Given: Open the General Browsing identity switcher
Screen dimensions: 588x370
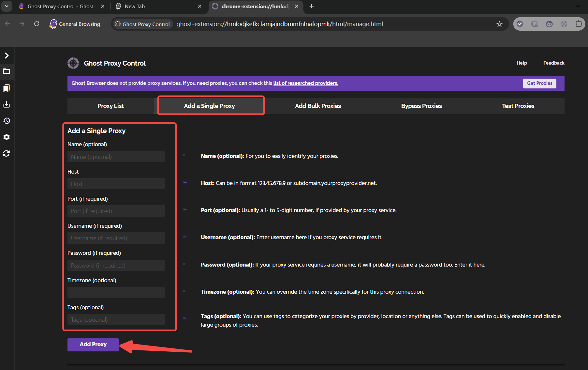Looking at the screenshot, I should tap(75, 24).
